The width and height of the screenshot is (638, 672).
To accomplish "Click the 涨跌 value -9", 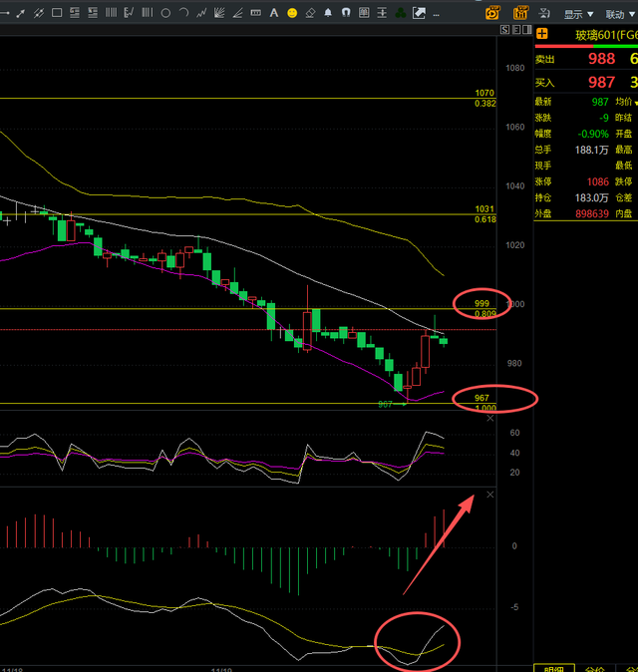I will coord(604,118).
